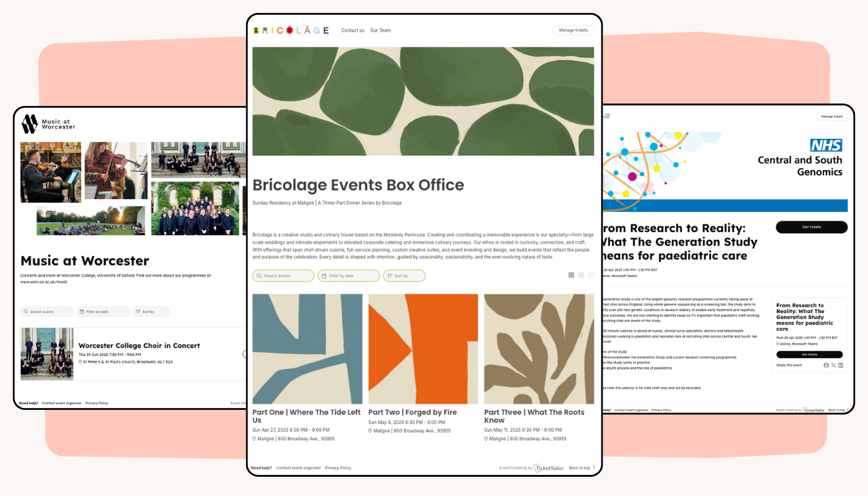Image resolution: width=868 pixels, height=496 pixels.
Task: Open the Sort by dropdown on Bricolage page
Action: 403,274
